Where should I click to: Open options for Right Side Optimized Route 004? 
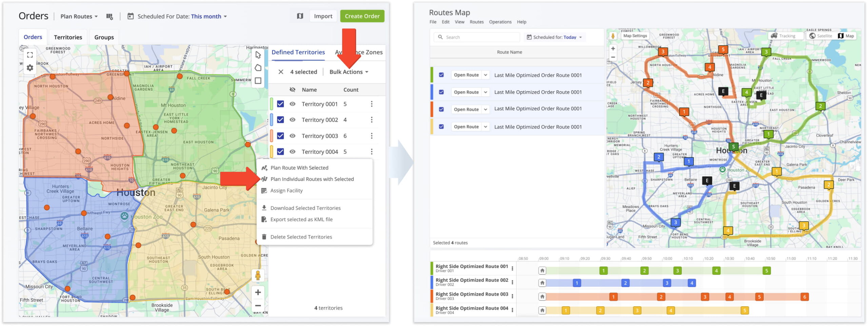[512, 310]
